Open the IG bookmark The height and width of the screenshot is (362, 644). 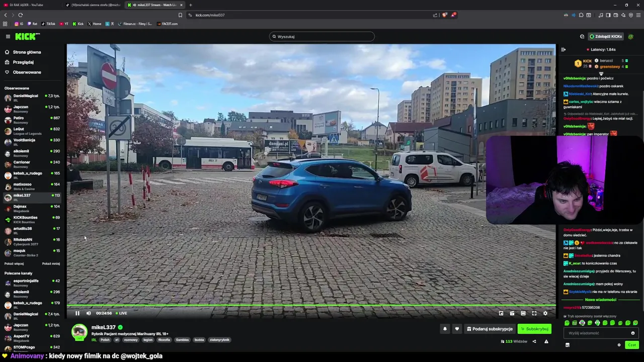[19, 24]
